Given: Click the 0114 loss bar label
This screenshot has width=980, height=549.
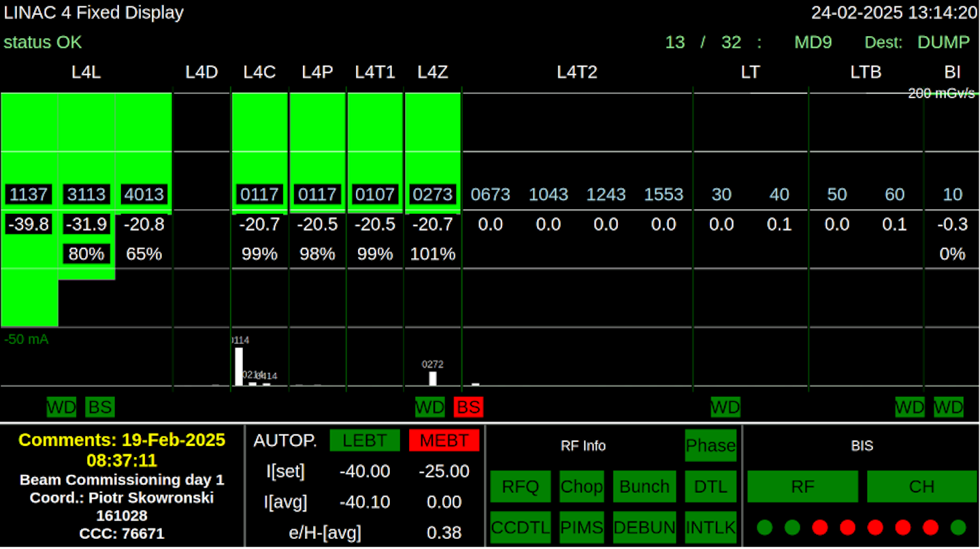Looking at the screenshot, I should point(240,340).
